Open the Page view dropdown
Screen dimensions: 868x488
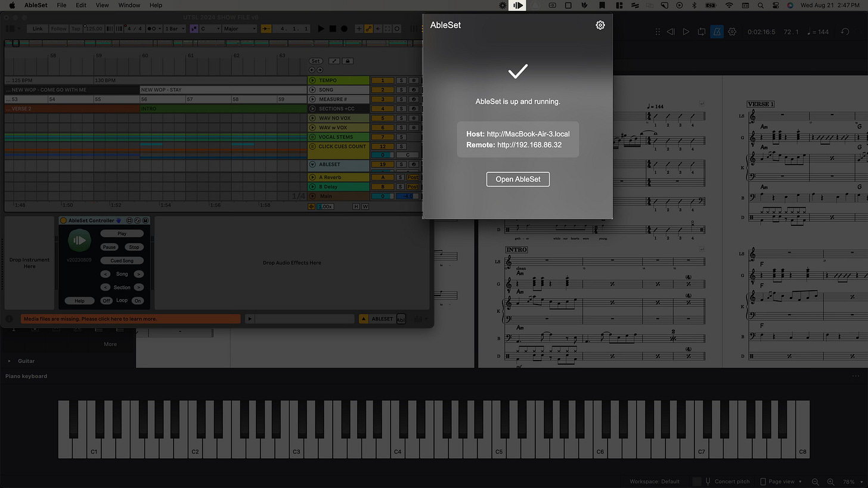tap(782, 481)
